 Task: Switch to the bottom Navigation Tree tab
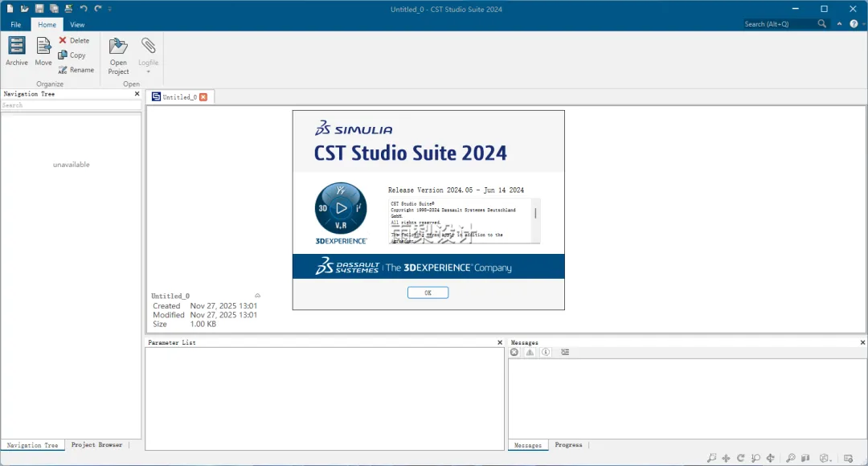tap(33, 445)
